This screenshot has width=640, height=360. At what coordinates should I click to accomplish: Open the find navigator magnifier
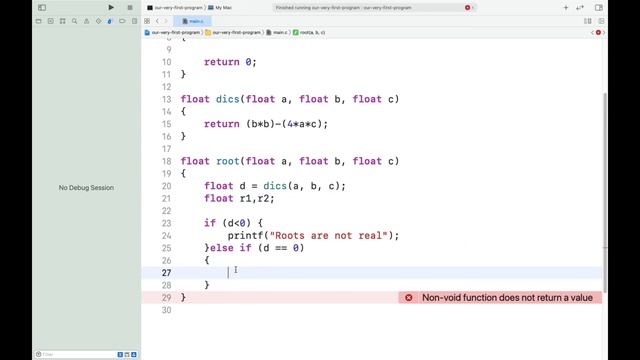tap(74, 21)
